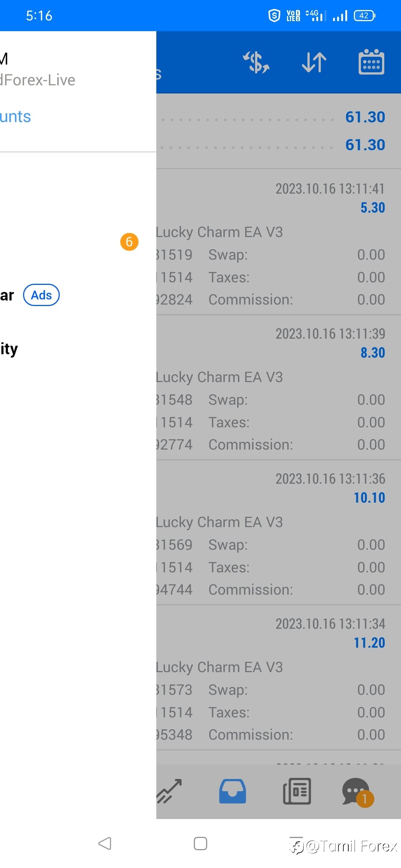Tap the Android back triangle button
This screenshot has height=868, width=401.
pyautogui.click(x=105, y=844)
